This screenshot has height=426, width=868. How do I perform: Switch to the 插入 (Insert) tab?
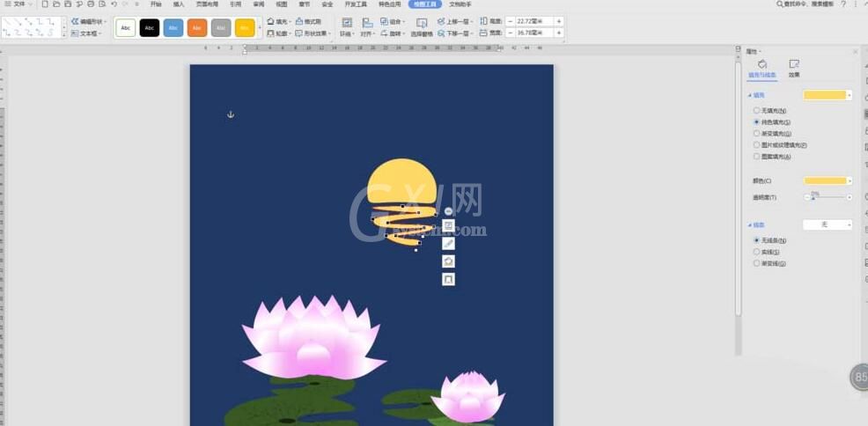(178, 4)
